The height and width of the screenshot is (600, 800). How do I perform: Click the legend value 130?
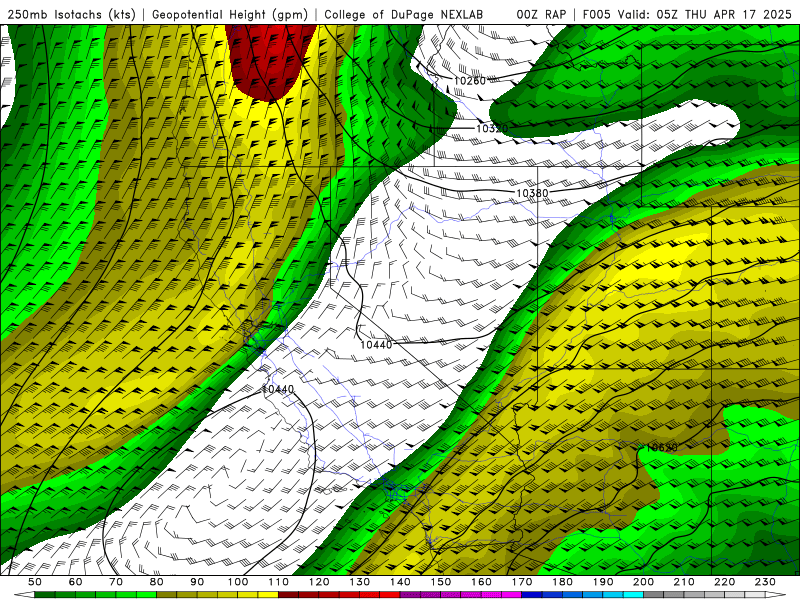coord(360,582)
